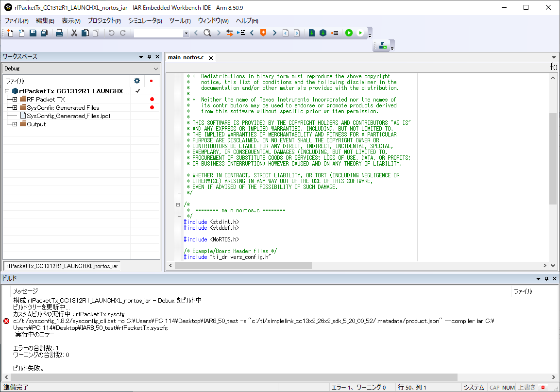Click the Redo arrow icon

click(123, 33)
